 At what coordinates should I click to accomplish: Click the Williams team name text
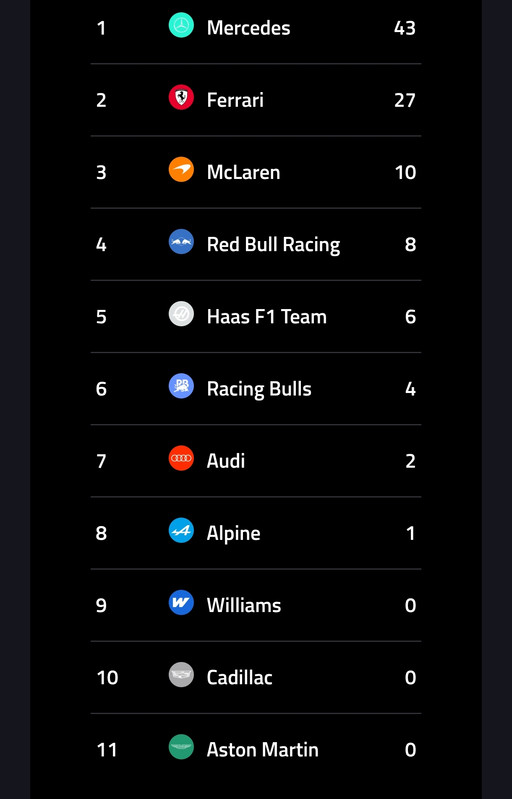click(244, 605)
